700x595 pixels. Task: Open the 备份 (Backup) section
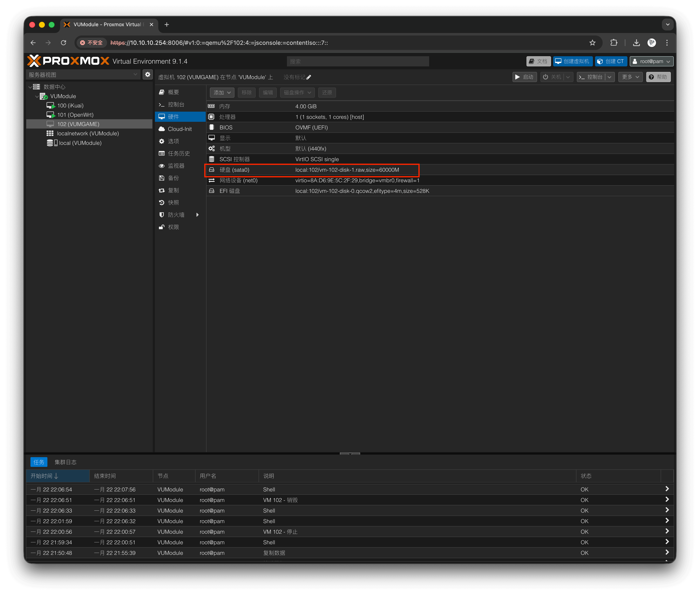[173, 178]
